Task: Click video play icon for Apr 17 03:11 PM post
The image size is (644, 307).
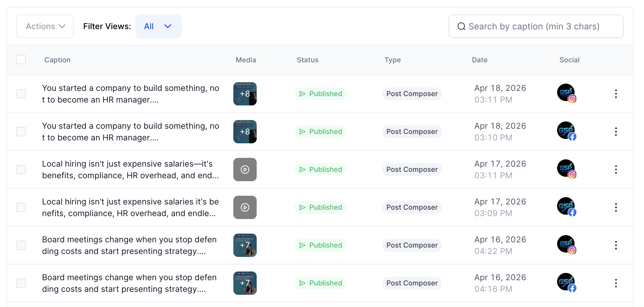Action: [245, 170]
